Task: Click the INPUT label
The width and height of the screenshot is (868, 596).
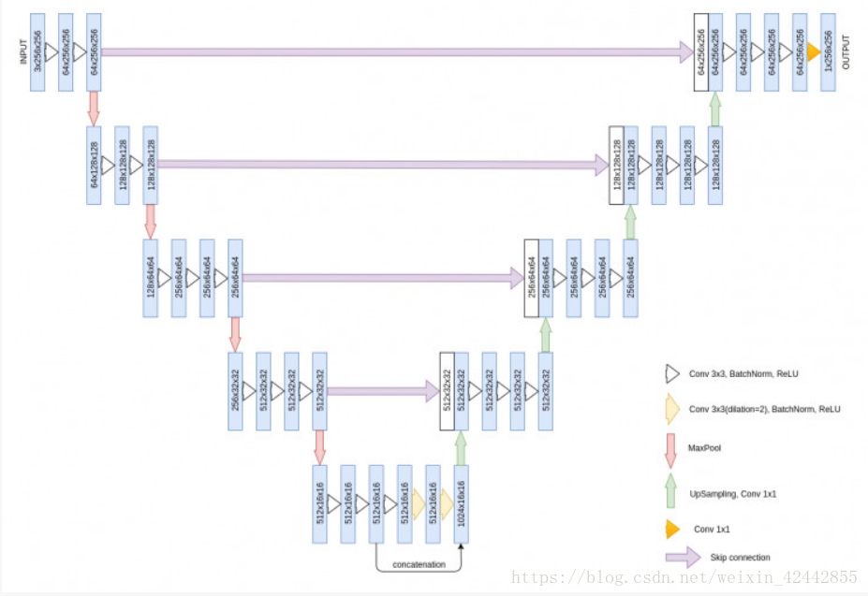Action: pyautogui.click(x=23, y=51)
